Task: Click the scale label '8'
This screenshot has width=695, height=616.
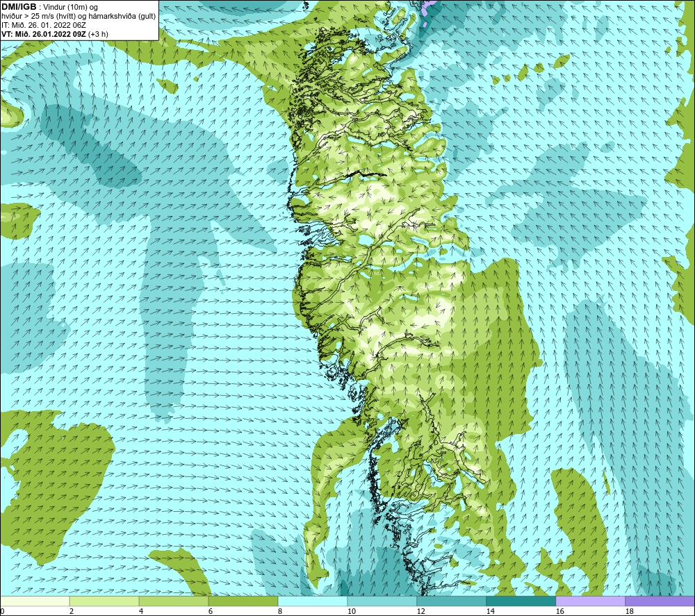Action: click(280, 612)
